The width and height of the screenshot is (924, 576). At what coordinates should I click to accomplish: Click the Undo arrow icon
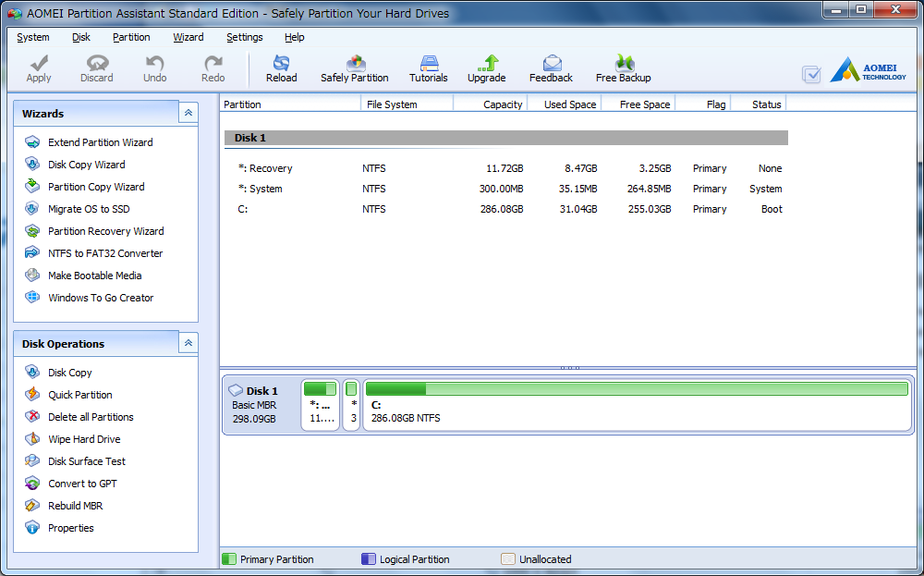coord(154,62)
